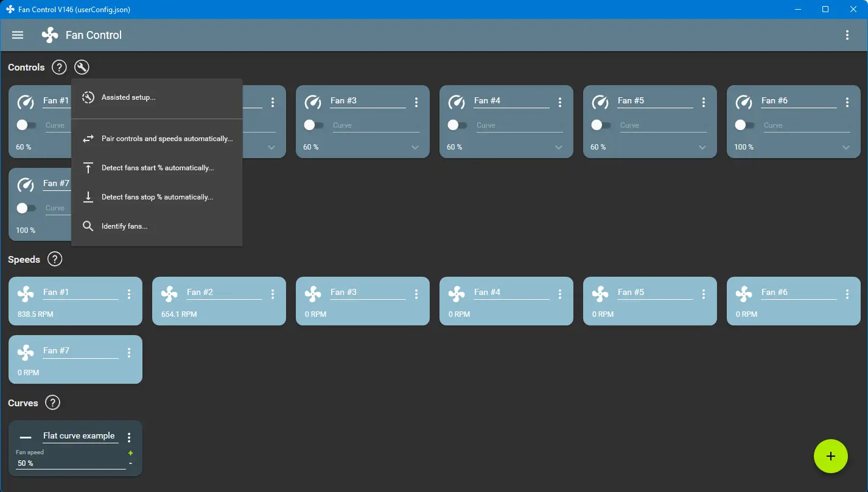The height and width of the screenshot is (492, 868).
Task: Click the 654.1 RPM reading
Action: click(178, 314)
